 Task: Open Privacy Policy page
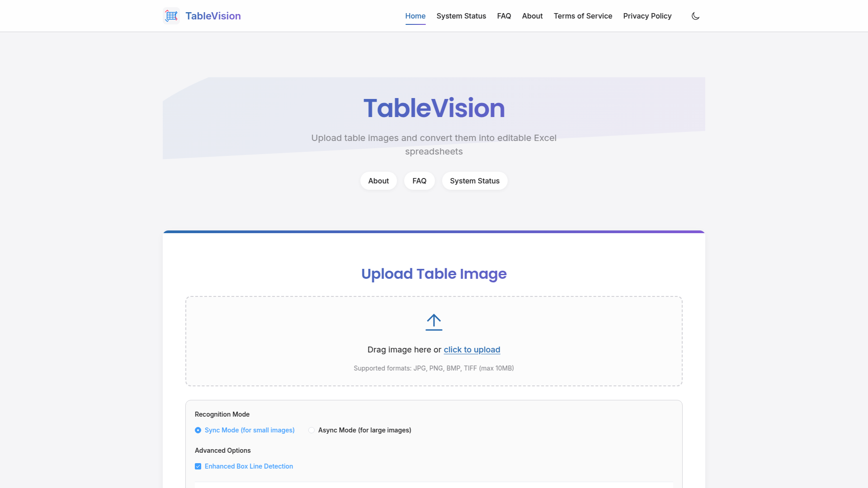coord(647,16)
